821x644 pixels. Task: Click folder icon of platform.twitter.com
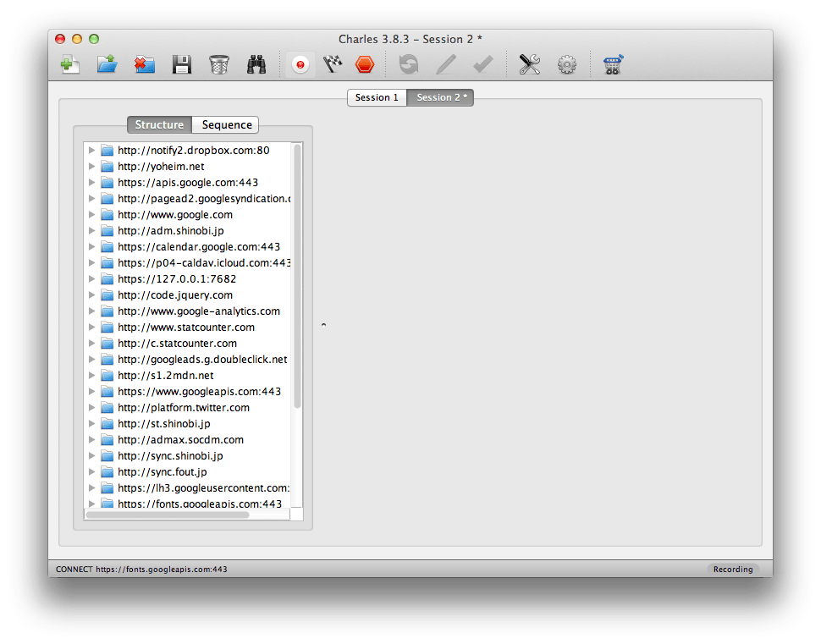pyautogui.click(x=107, y=407)
